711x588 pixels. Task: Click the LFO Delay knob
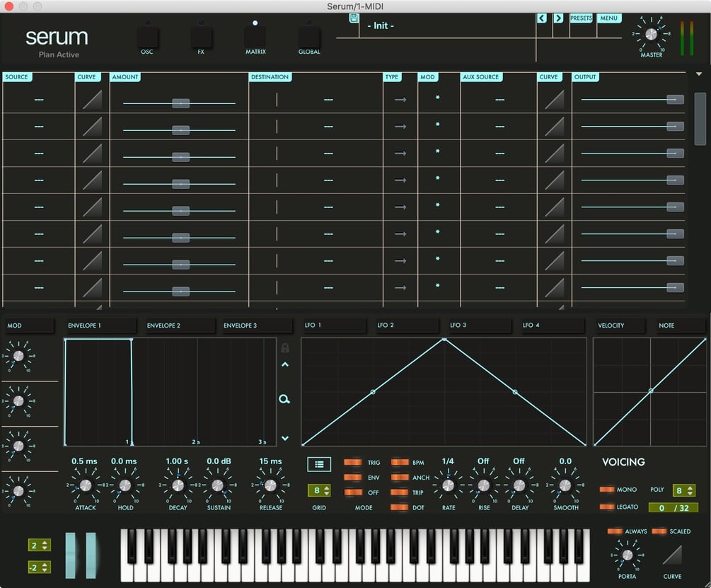coord(519,485)
